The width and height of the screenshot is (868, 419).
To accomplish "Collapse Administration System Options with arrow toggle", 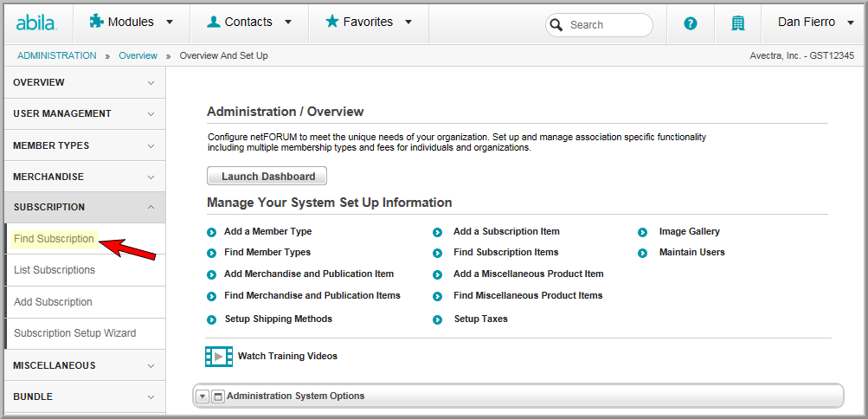I will [x=203, y=396].
